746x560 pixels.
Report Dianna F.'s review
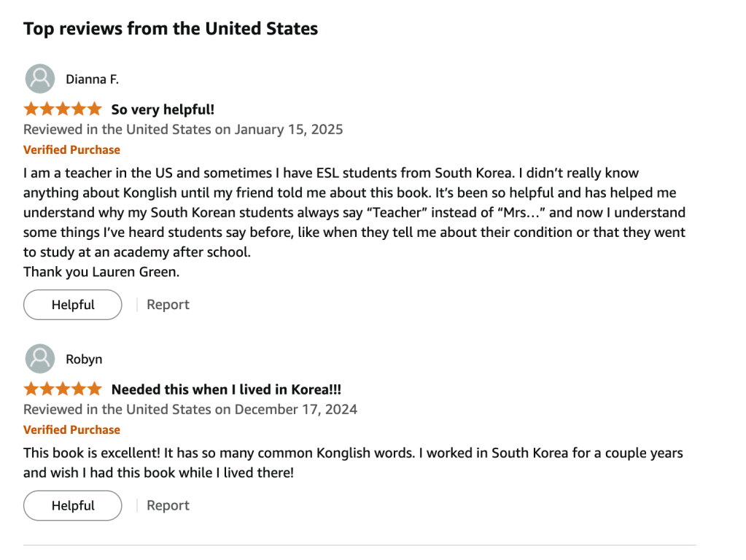coord(168,305)
